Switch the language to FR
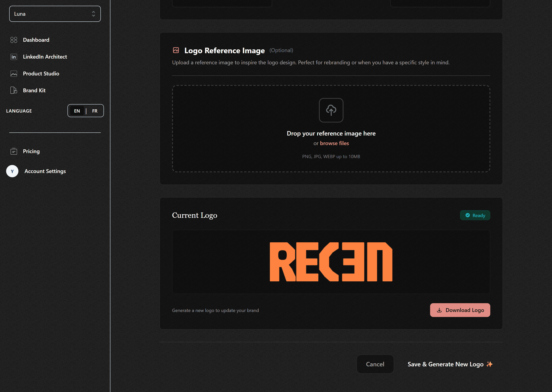This screenshot has height=392, width=552. [x=94, y=111]
